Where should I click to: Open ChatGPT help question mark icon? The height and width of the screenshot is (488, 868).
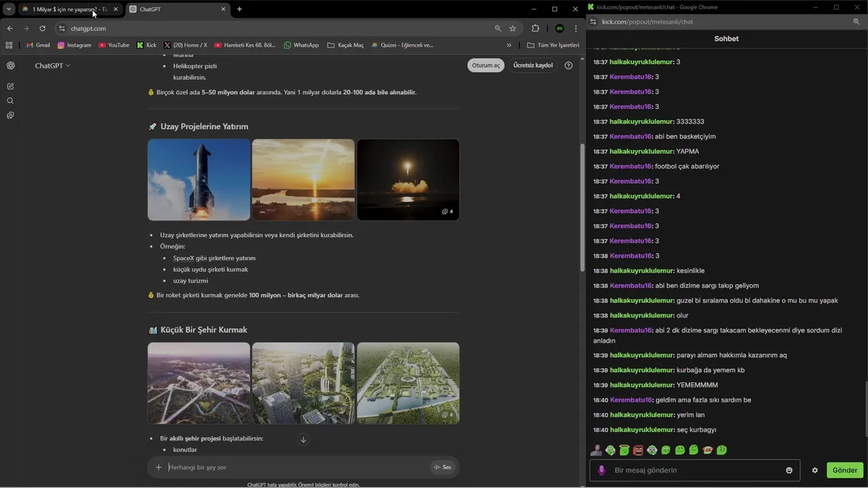tap(568, 66)
